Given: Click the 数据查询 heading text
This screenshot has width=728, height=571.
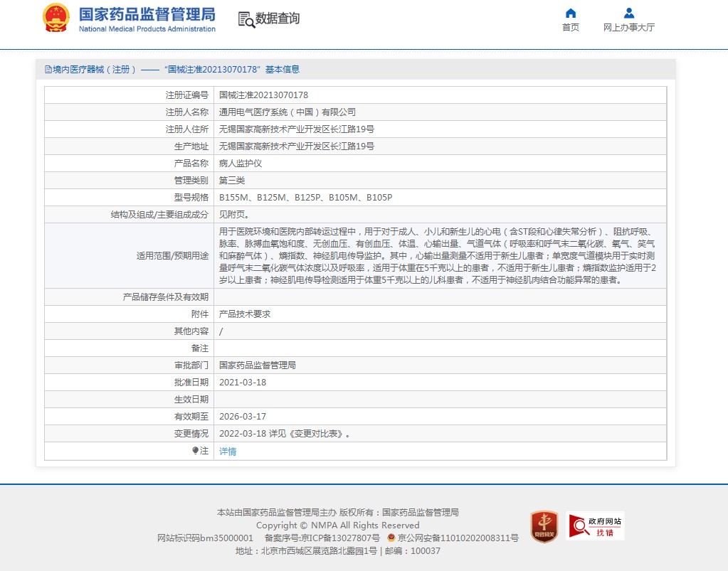Looking at the screenshot, I should (278, 19).
